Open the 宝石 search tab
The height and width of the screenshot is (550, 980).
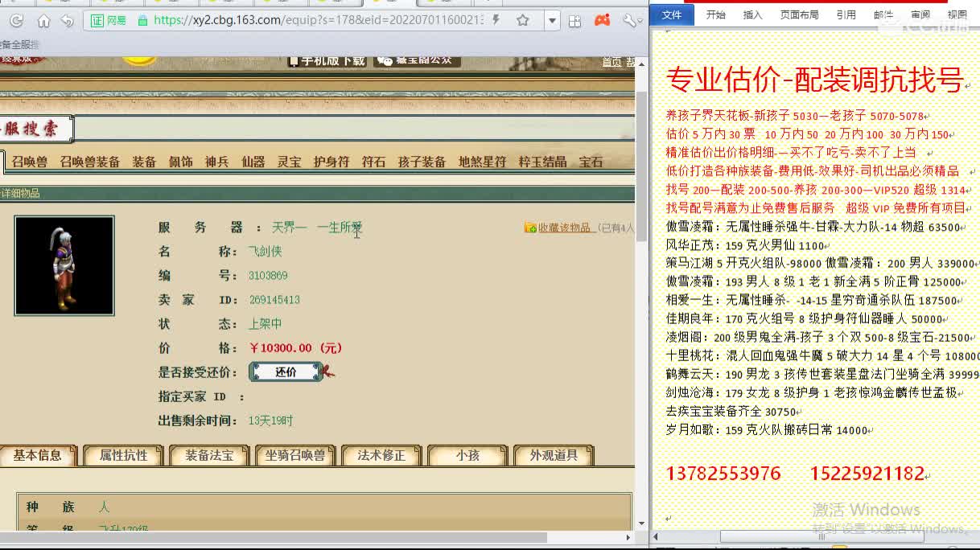591,162
